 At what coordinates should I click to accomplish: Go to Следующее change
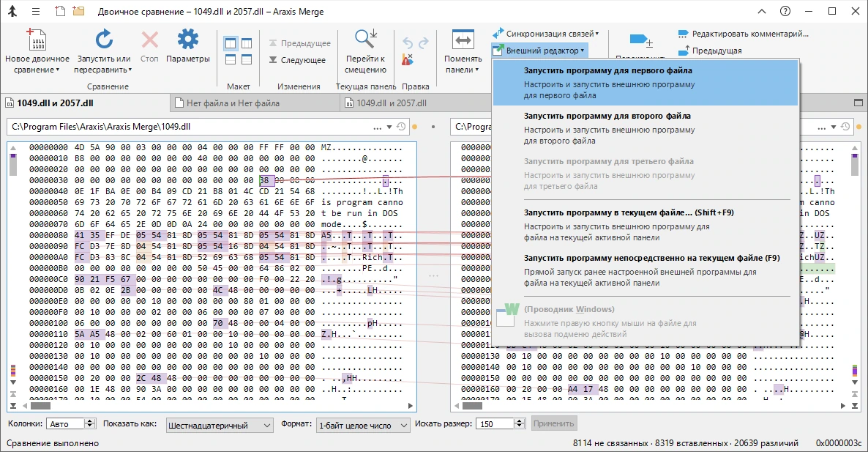[298, 60]
